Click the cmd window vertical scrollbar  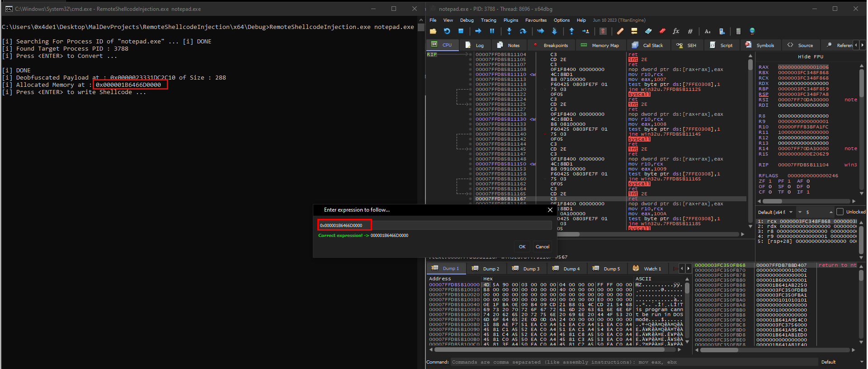click(x=421, y=192)
